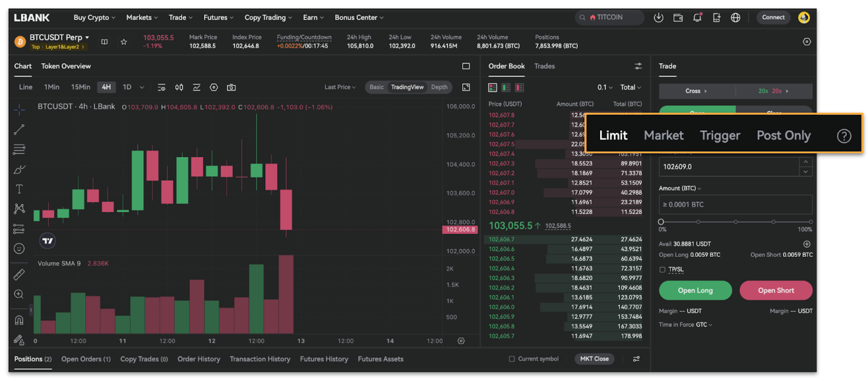Take a chart snapshot with camera icon
Viewport: 868px width, 379px height.
(231, 87)
